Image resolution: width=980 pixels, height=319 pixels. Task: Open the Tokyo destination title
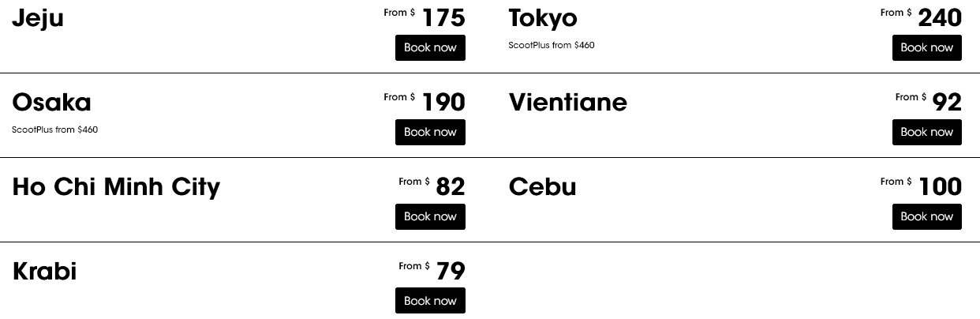[543, 18]
